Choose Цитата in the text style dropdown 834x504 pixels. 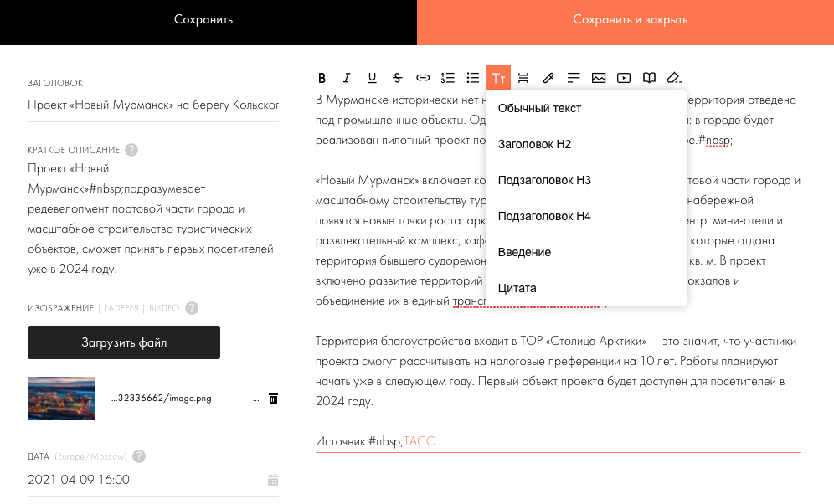517,287
